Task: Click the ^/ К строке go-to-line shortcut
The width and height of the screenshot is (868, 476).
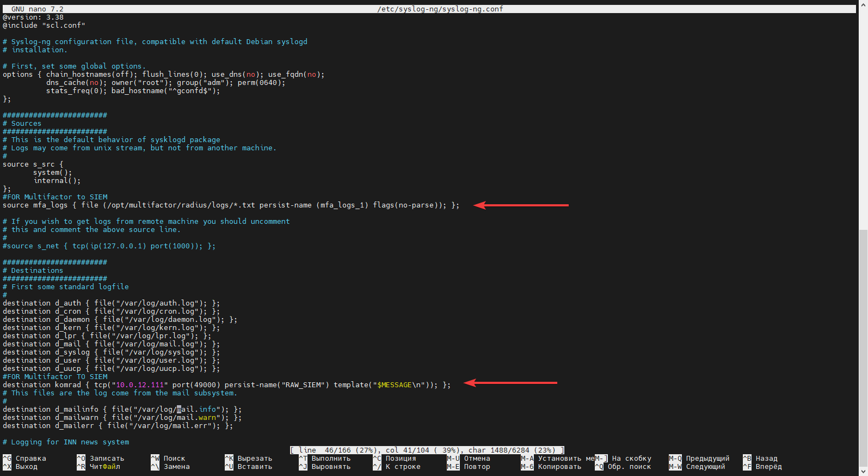Action: click(x=397, y=467)
